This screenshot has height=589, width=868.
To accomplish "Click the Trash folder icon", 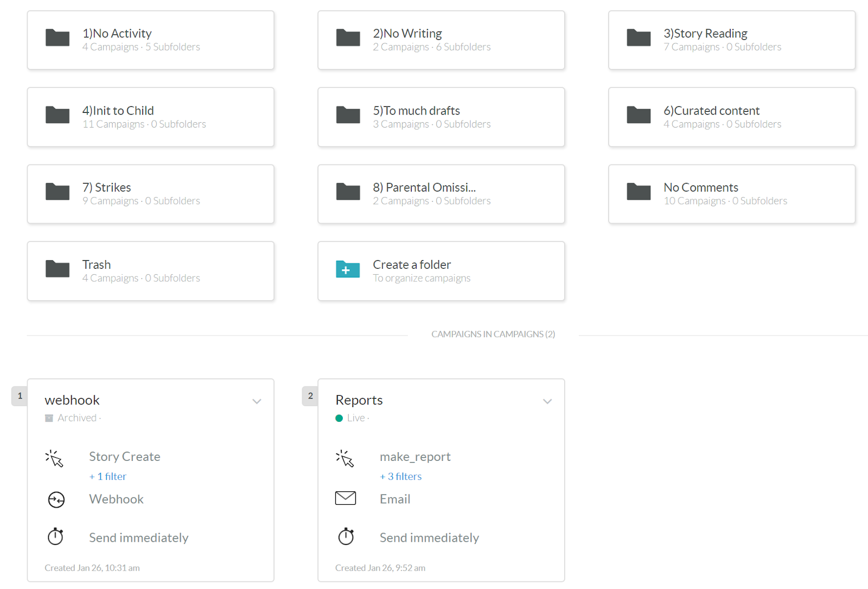I will (58, 269).
